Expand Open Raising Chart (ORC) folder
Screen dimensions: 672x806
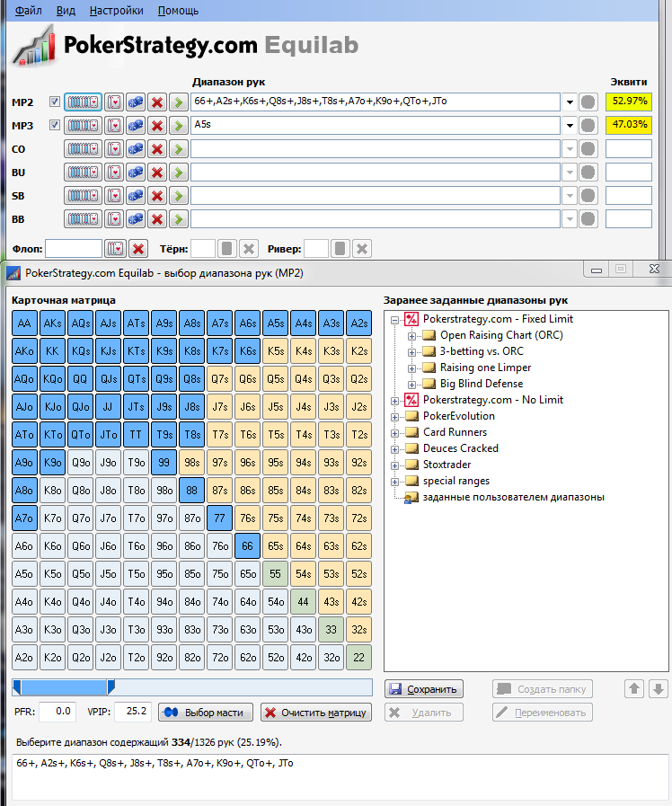click(411, 336)
